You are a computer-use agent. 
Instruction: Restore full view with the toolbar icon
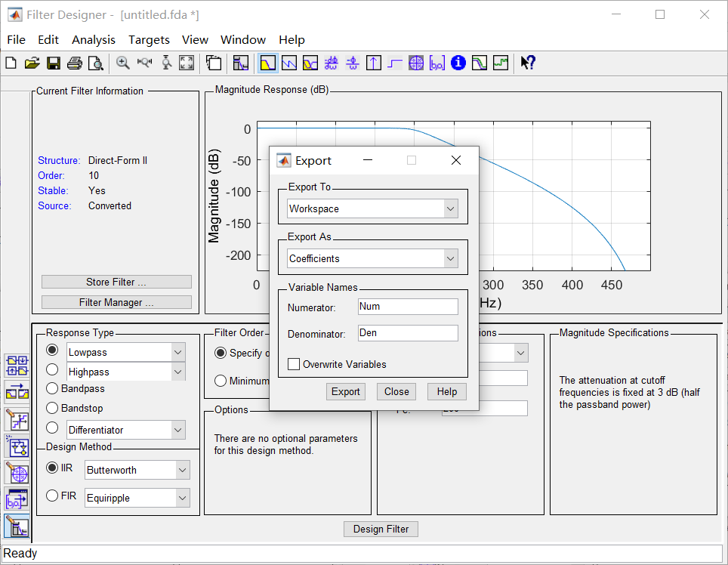click(187, 63)
